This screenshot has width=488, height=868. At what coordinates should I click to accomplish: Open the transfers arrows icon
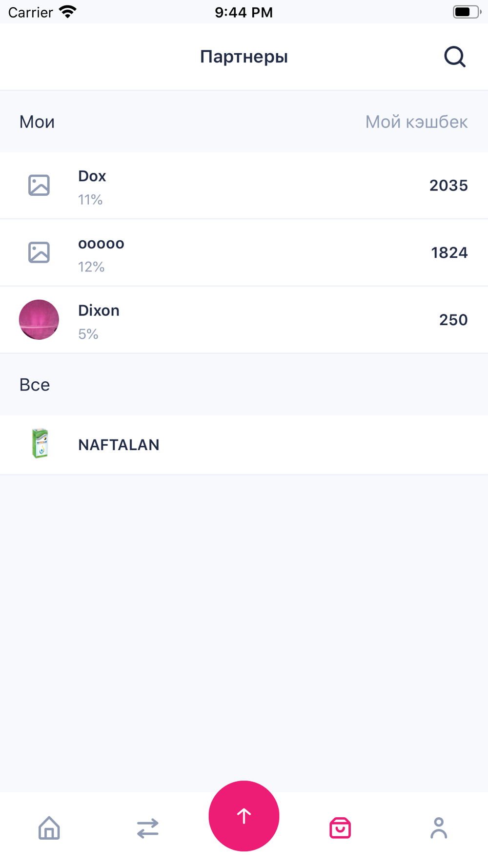(x=148, y=828)
